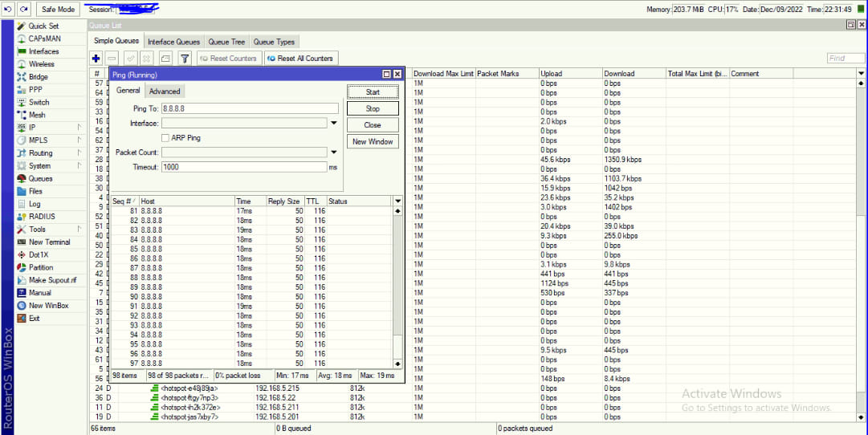
Task: Click the Find search box
Action: tap(846, 58)
